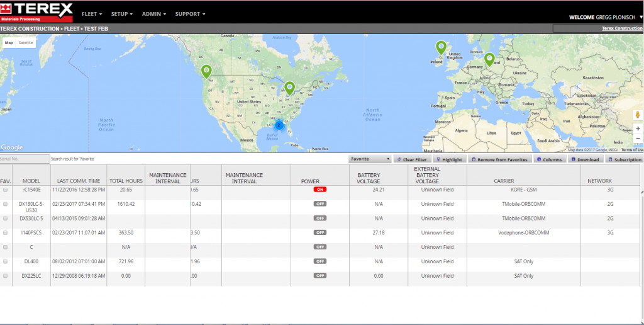The height and width of the screenshot is (325, 644).
Task: Click the Highlight button
Action: tap(449, 159)
